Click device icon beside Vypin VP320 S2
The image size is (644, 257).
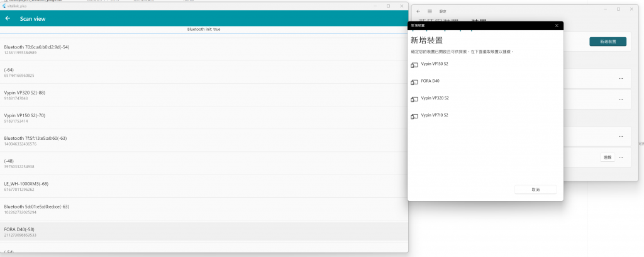414,99
